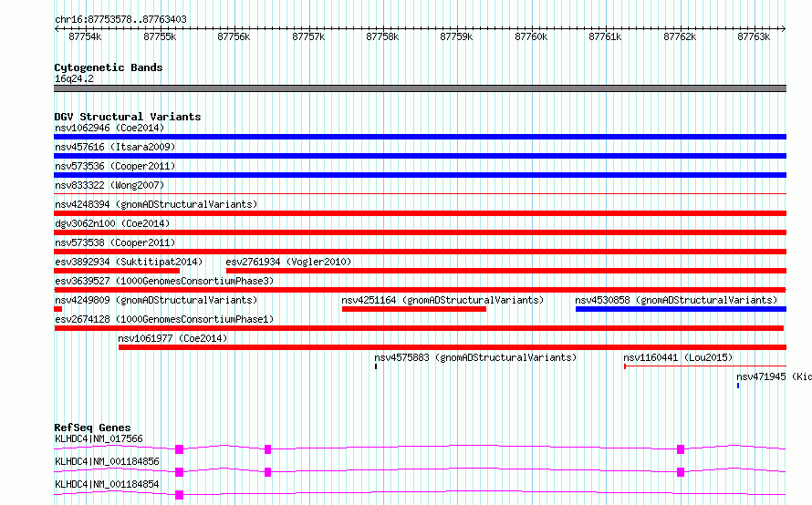Click the 87755k ruler tick label
Viewport: 812px width, 505px height.
pos(160,36)
